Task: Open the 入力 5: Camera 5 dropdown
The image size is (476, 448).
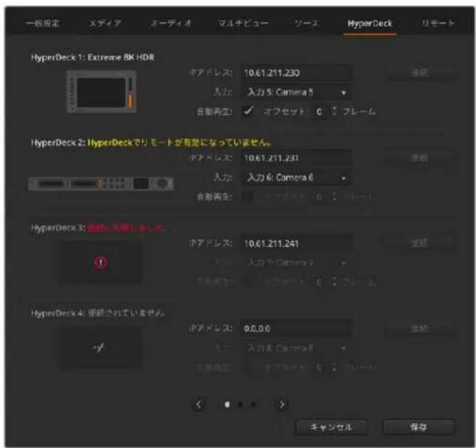Action: pyautogui.click(x=297, y=92)
